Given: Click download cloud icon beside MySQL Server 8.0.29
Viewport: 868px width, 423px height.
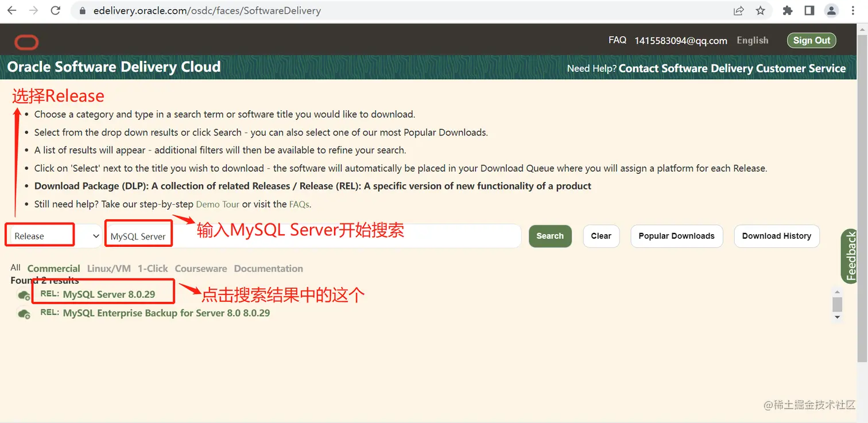Looking at the screenshot, I should coord(24,296).
